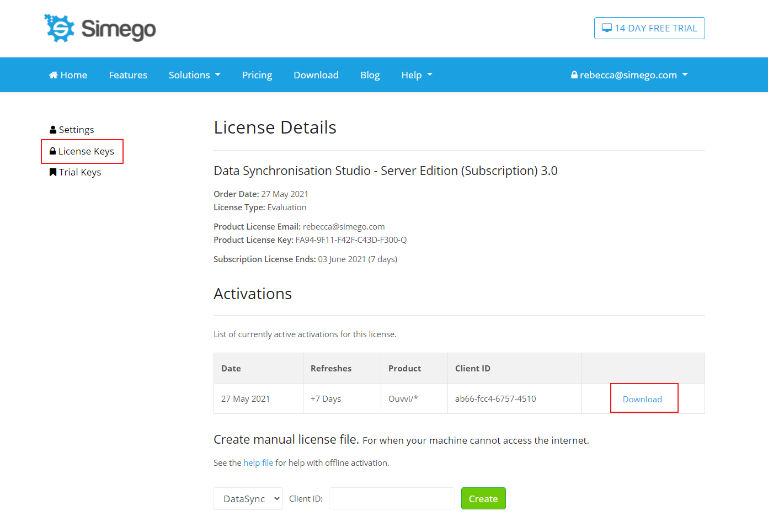Open the Pricing page
This screenshot has width=768, height=532.
point(257,75)
